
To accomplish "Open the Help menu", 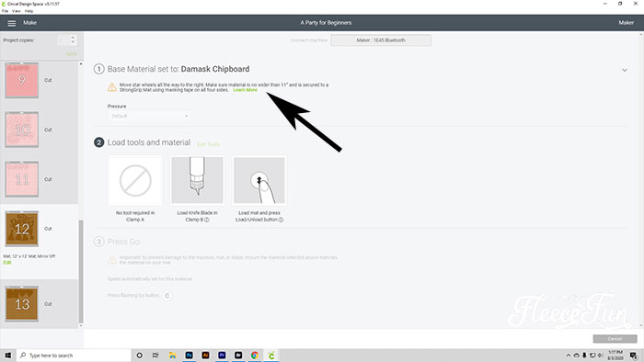I will click(x=29, y=11).
